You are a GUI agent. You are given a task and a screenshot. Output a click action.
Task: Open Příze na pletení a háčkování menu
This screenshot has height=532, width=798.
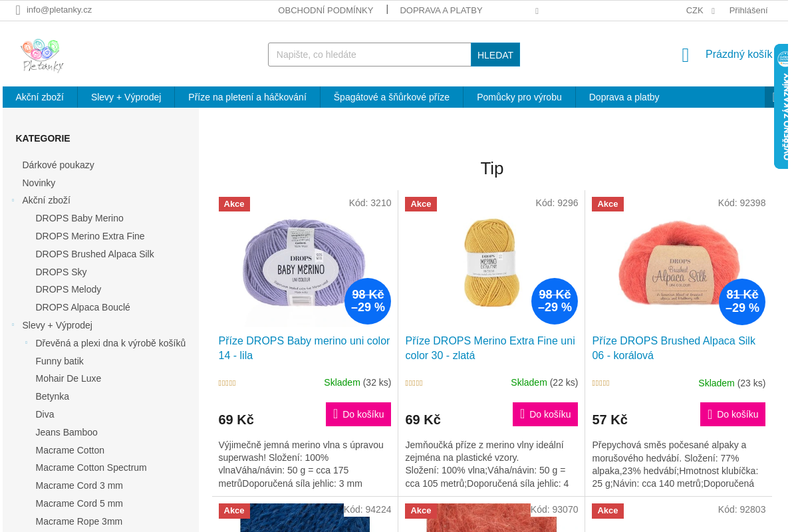tap(247, 97)
